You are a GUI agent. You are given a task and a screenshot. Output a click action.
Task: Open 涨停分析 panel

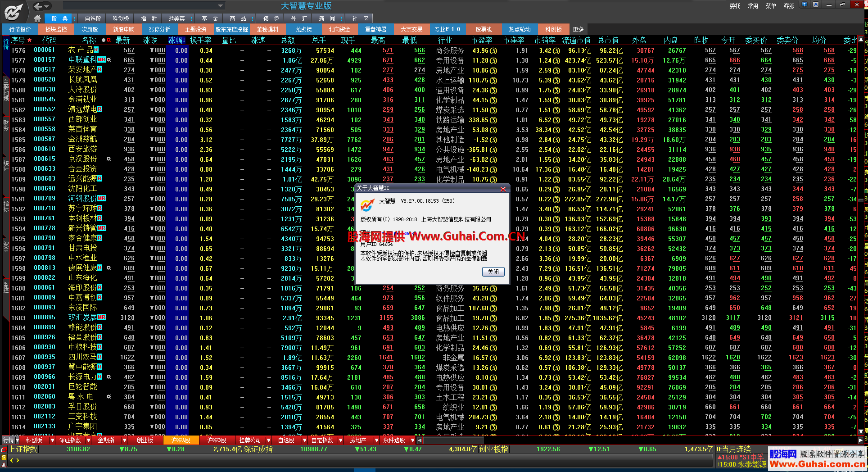coord(159,29)
